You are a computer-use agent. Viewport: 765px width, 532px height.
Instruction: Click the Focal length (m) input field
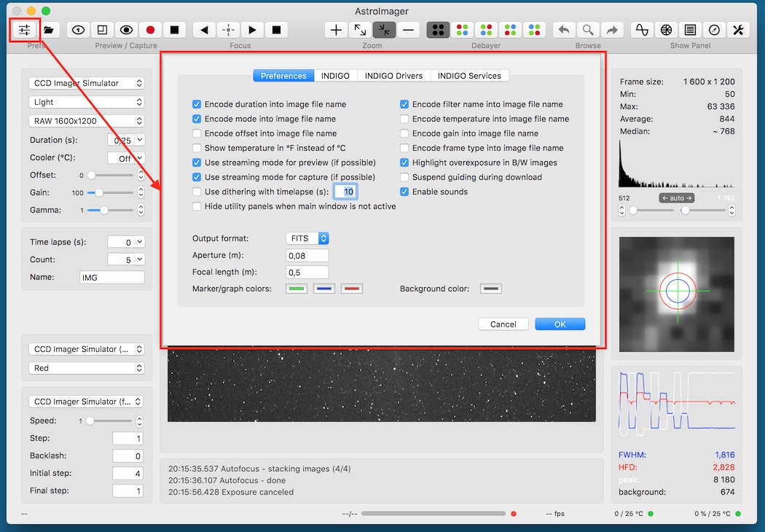307,273
